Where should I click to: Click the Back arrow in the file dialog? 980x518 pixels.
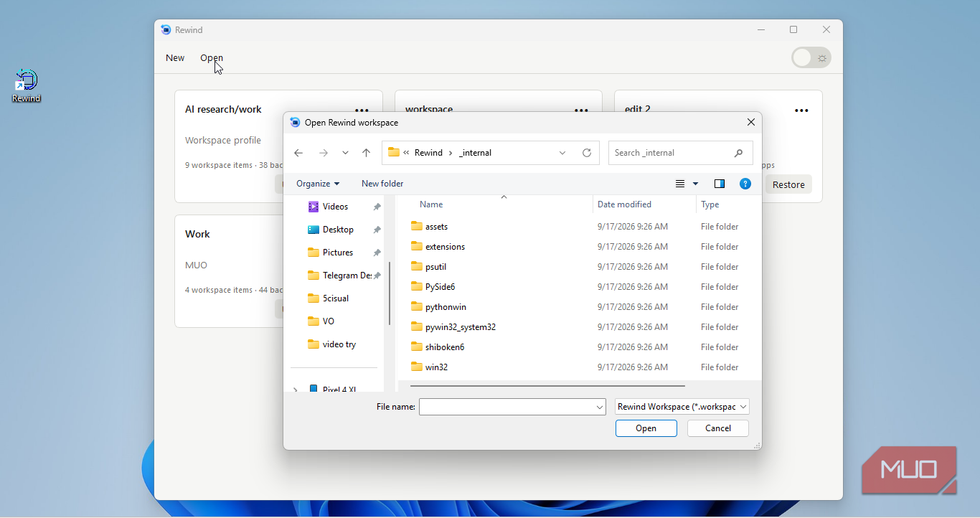pyautogui.click(x=298, y=153)
